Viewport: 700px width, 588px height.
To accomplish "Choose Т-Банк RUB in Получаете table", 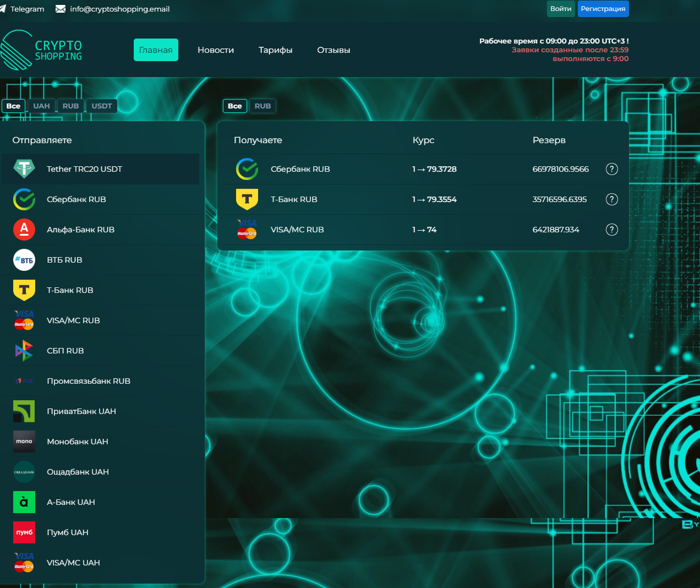I will coord(294,199).
